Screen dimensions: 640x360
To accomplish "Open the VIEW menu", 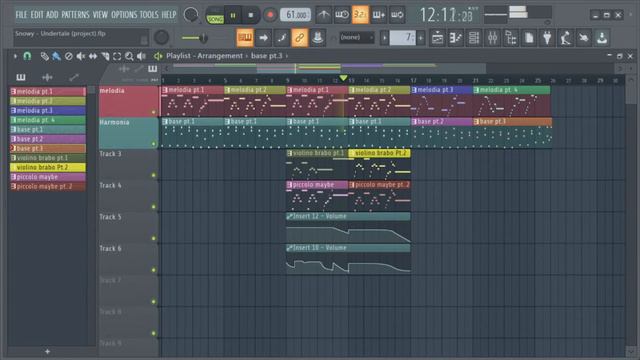I will pos(100,15).
